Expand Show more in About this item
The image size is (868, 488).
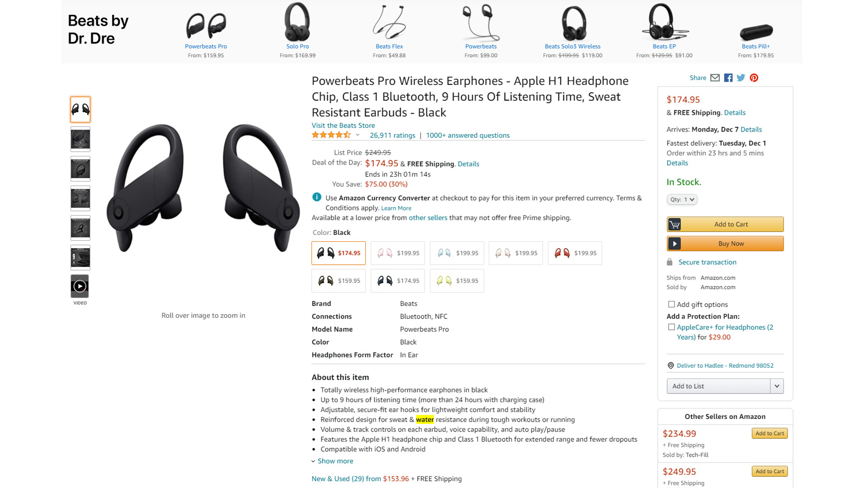click(335, 461)
